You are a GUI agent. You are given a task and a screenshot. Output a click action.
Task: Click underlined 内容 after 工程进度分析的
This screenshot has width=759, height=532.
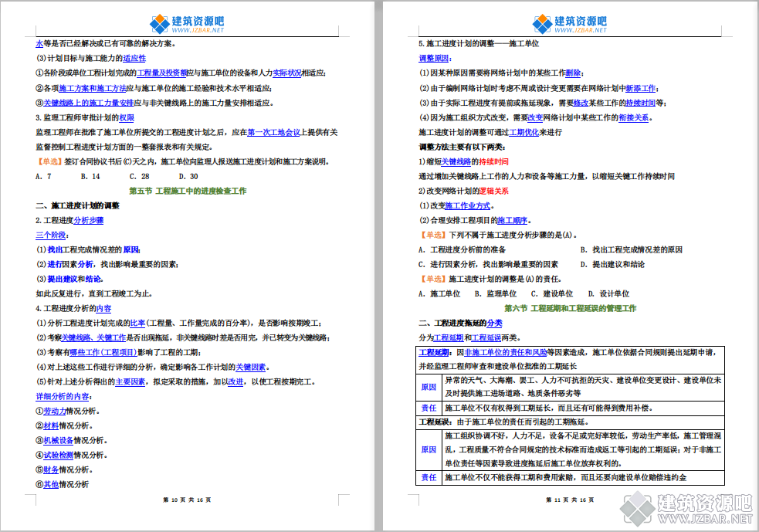[103, 308]
